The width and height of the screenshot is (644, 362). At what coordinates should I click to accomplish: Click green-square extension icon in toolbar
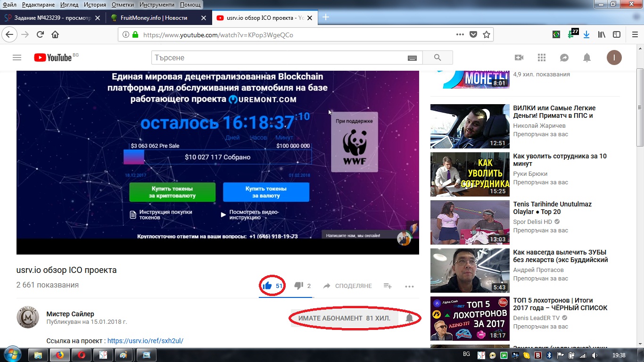click(557, 34)
